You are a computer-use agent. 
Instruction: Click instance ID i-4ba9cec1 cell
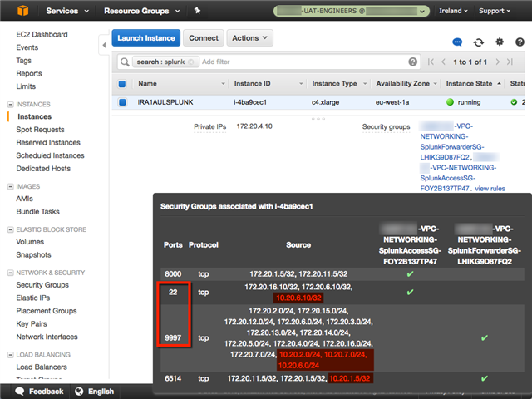pos(250,102)
